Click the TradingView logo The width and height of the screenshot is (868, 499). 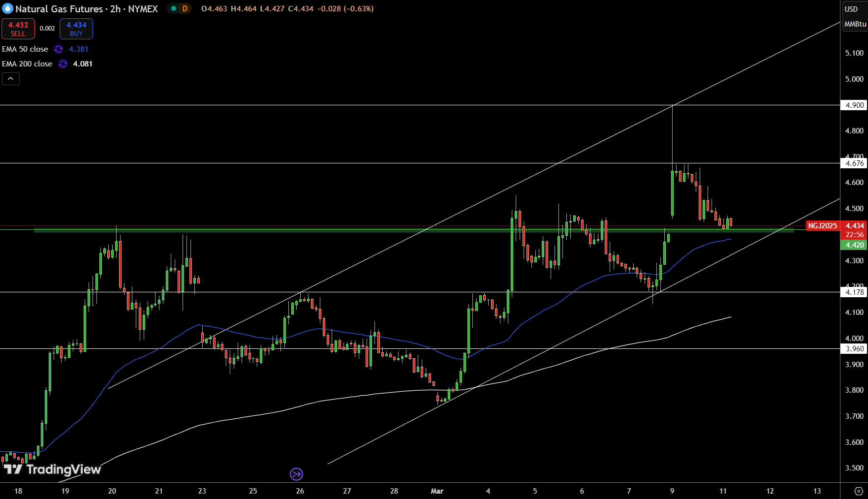coord(52,469)
